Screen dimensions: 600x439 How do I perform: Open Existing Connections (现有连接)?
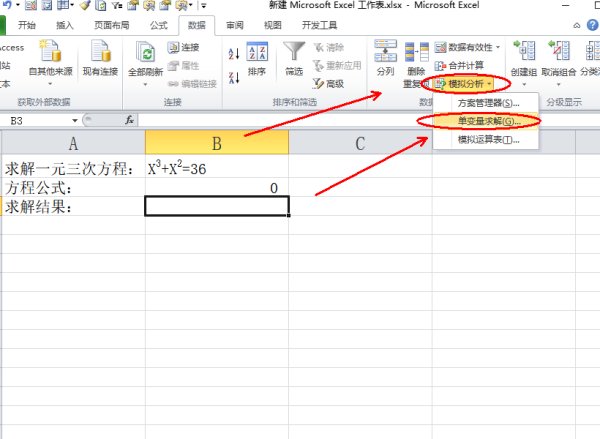point(100,58)
